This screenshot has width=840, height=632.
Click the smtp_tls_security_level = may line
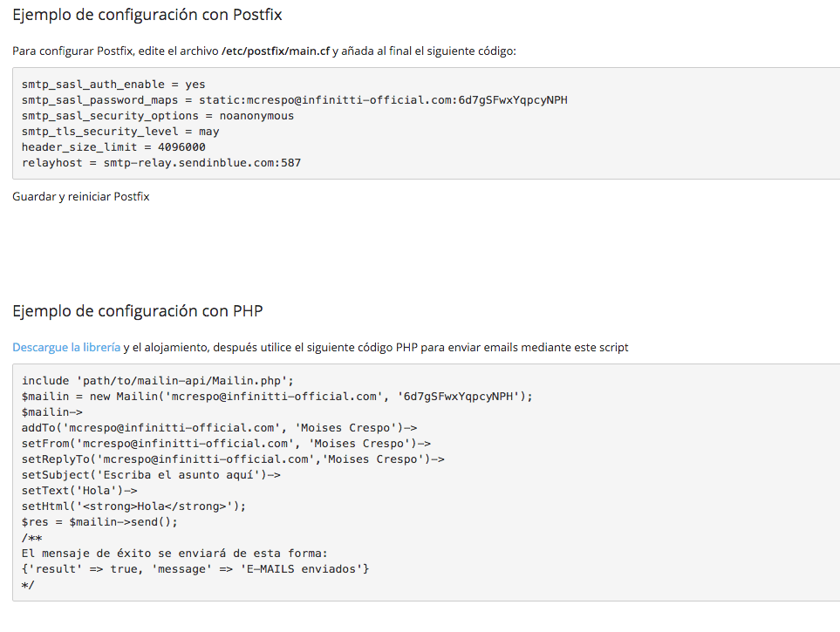click(120, 132)
